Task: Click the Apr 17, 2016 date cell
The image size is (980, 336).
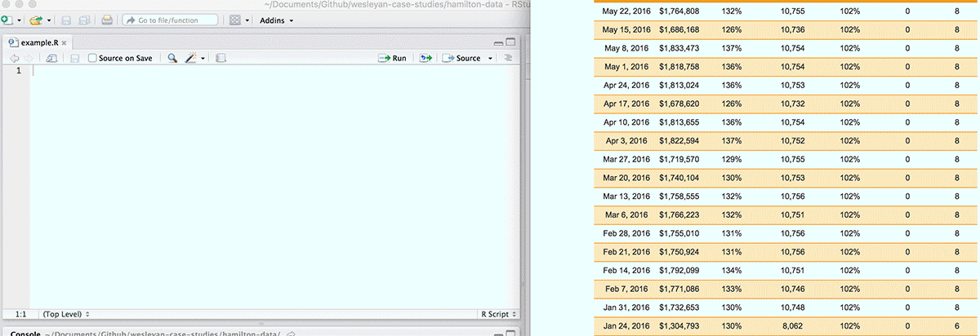Action: tap(626, 104)
